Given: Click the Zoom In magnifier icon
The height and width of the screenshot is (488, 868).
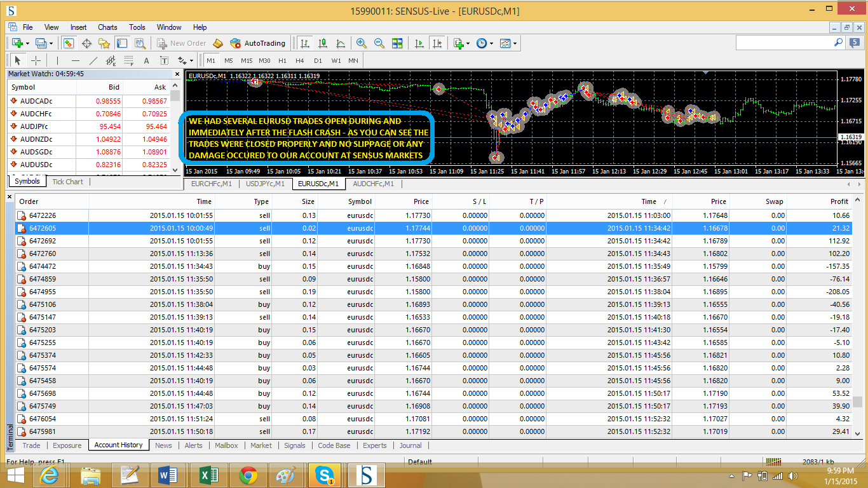Looking at the screenshot, I should pyautogui.click(x=362, y=43).
